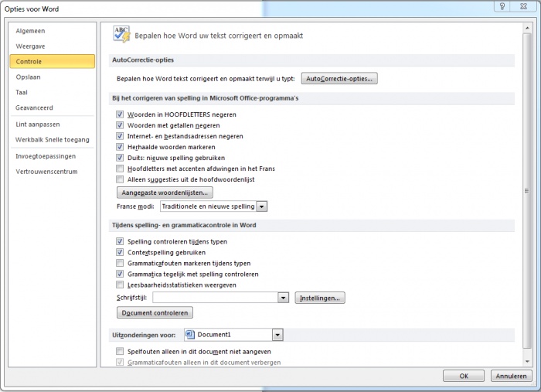The width and height of the screenshot is (541, 392).
Task: Open the Schrijfstijl dropdown arrow
Action: (x=284, y=298)
